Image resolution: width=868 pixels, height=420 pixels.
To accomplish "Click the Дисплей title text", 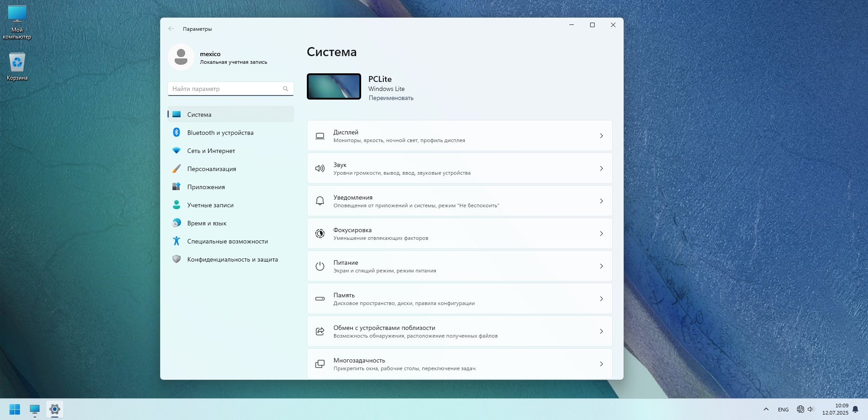I will pyautogui.click(x=346, y=132).
